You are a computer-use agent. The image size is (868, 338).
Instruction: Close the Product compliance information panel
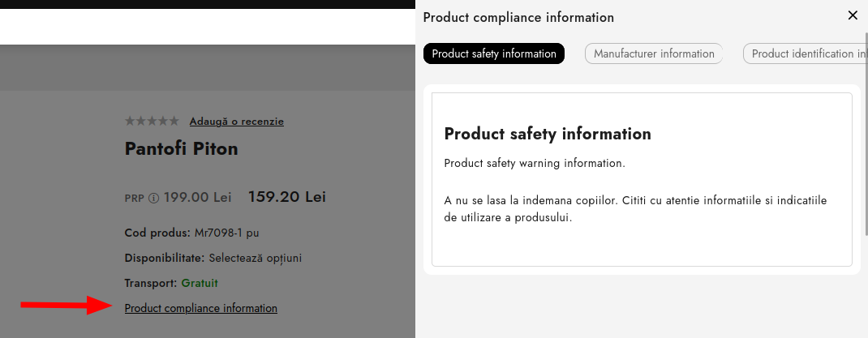tap(852, 15)
